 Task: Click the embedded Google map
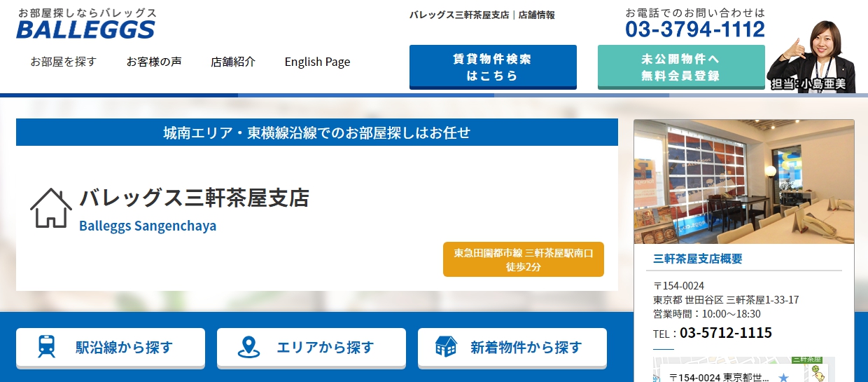coord(744,370)
